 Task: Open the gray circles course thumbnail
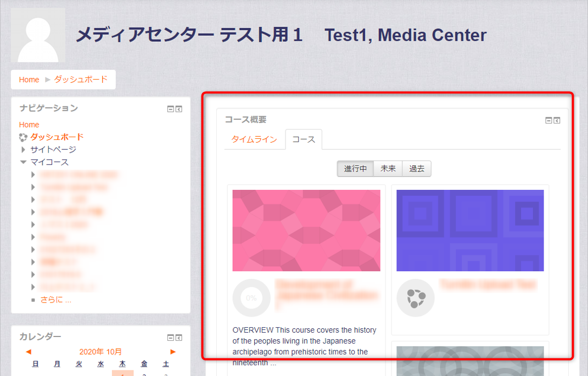(471, 361)
